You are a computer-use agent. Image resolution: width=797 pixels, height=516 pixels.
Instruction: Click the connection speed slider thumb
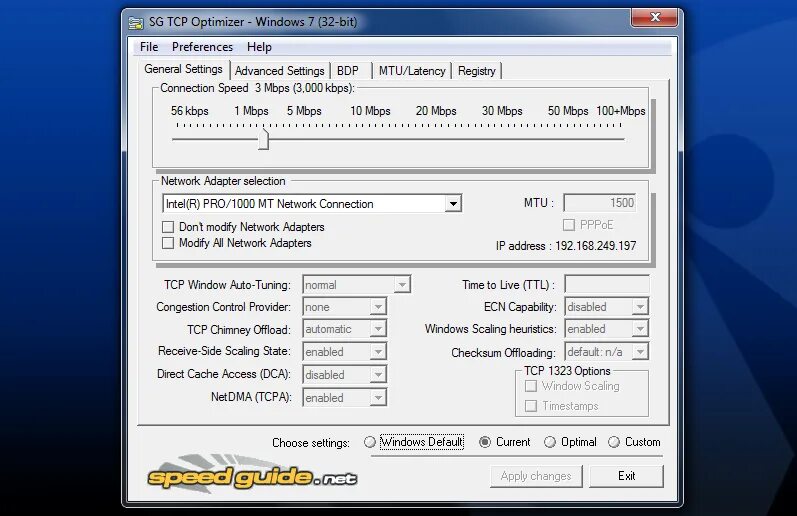pos(263,139)
